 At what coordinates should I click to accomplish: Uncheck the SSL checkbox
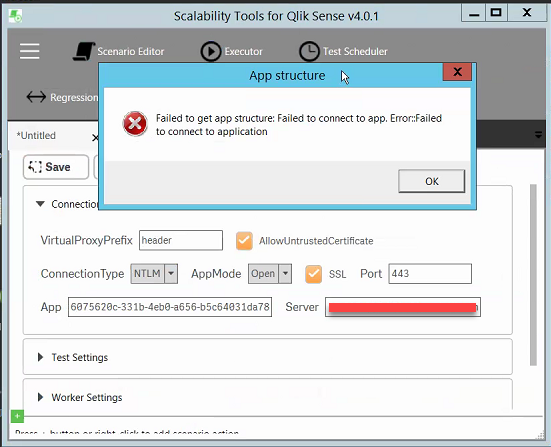click(313, 274)
